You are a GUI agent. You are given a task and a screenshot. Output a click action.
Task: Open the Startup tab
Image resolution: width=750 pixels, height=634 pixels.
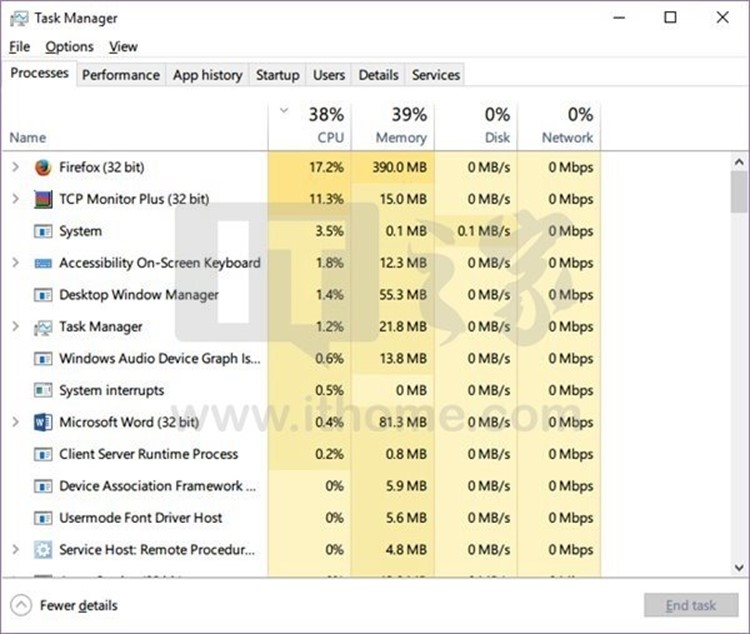tap(277, 75)
